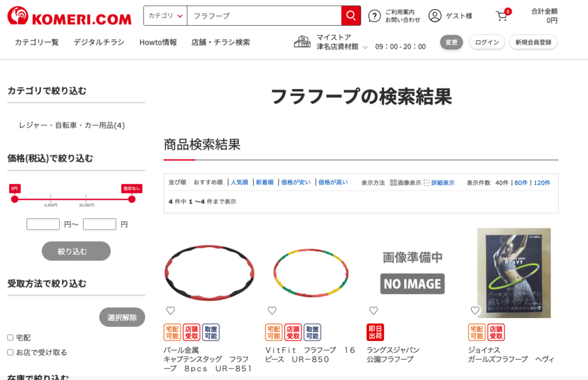Switch to 詳細表示 detailed view
Image resolution: width=588 pixels, height=380 pixels.
442,183
